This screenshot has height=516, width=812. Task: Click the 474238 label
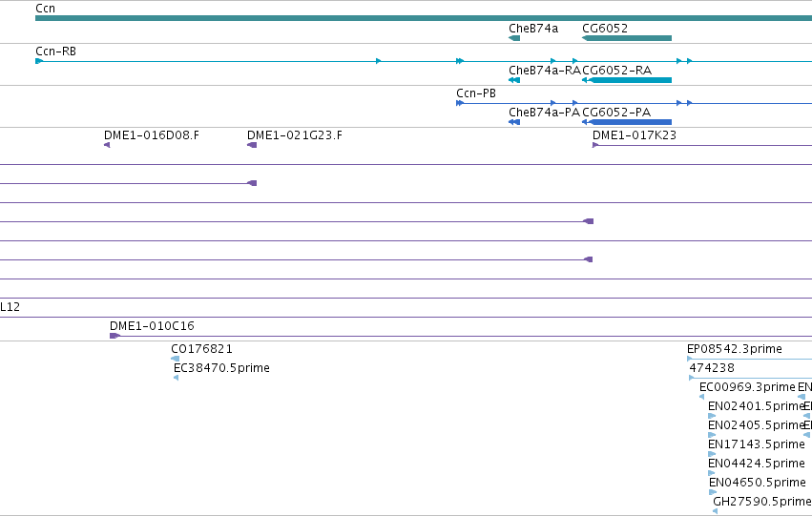pos(712,368)
